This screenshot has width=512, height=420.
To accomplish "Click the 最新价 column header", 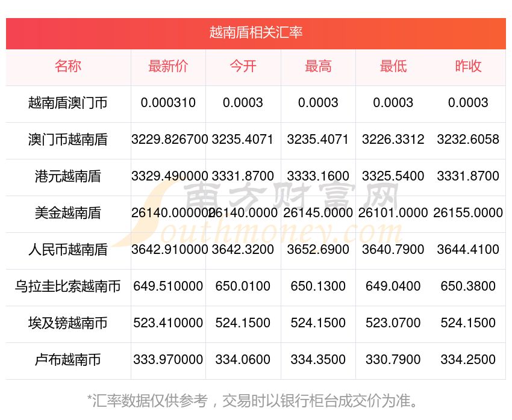I will [x=168, y=66].
